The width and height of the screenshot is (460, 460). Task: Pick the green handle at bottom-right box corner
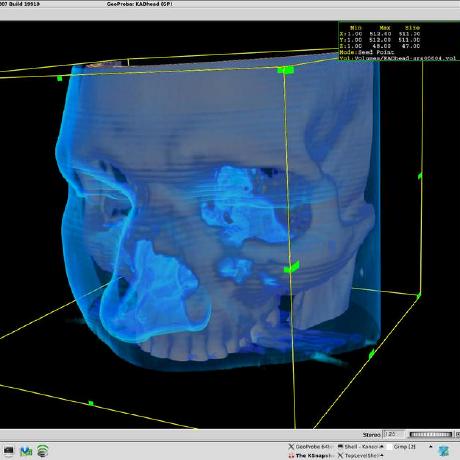click(x=419, y=295)
